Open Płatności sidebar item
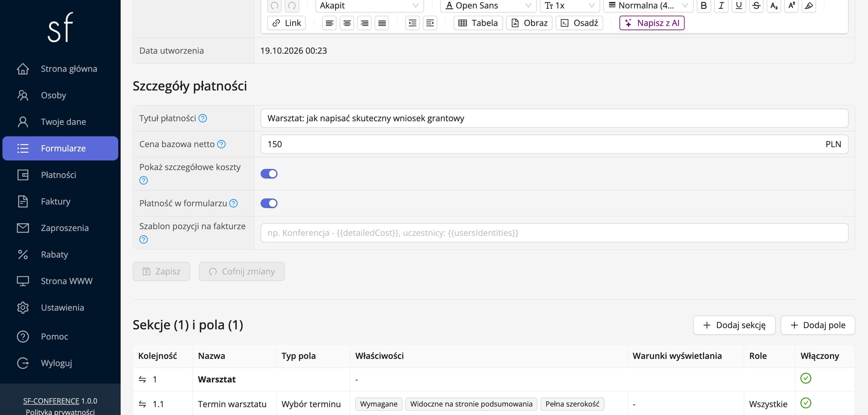 (x=60, y=175)
